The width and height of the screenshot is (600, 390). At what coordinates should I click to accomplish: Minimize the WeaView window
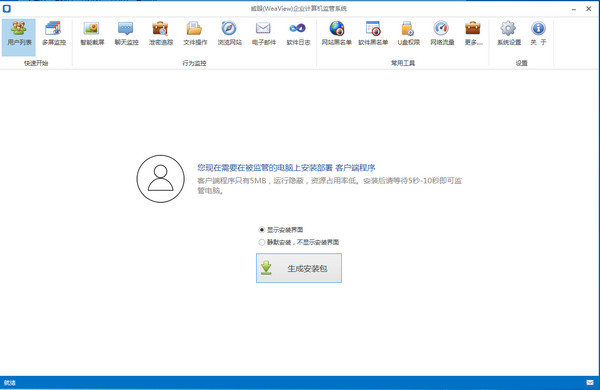(x=574, y=9)
